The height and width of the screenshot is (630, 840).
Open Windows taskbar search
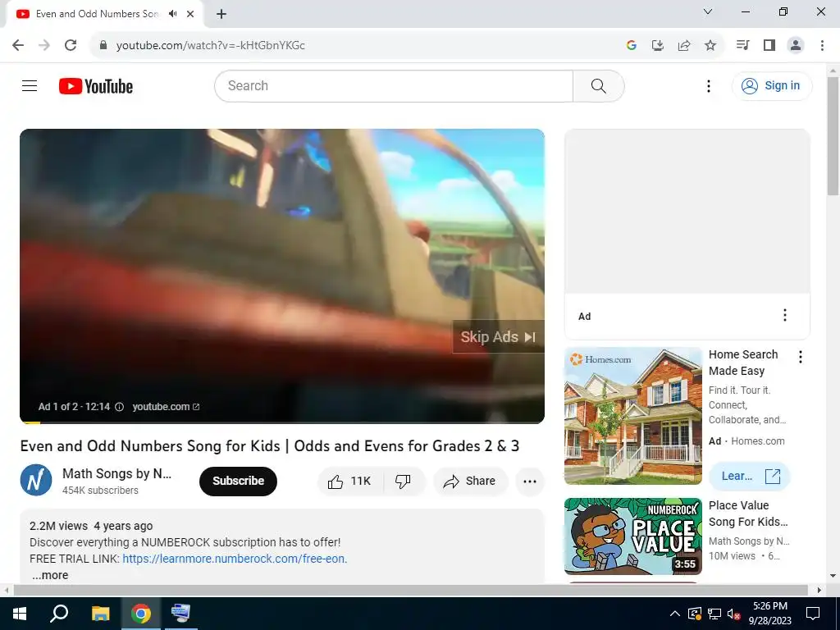[59, 614]
